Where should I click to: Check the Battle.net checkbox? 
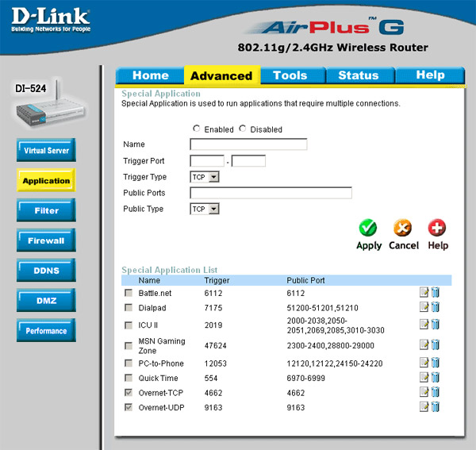point(129,293)
